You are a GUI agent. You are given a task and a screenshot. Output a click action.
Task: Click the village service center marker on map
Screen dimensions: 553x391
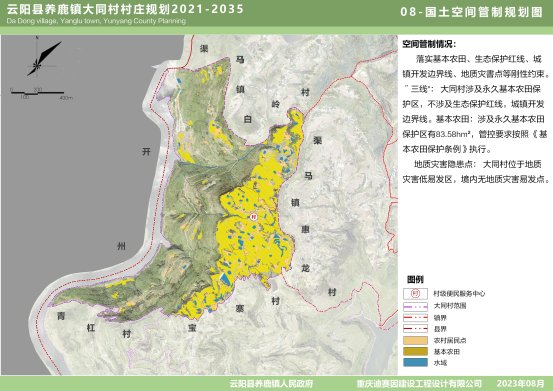(x=253, y=216)
